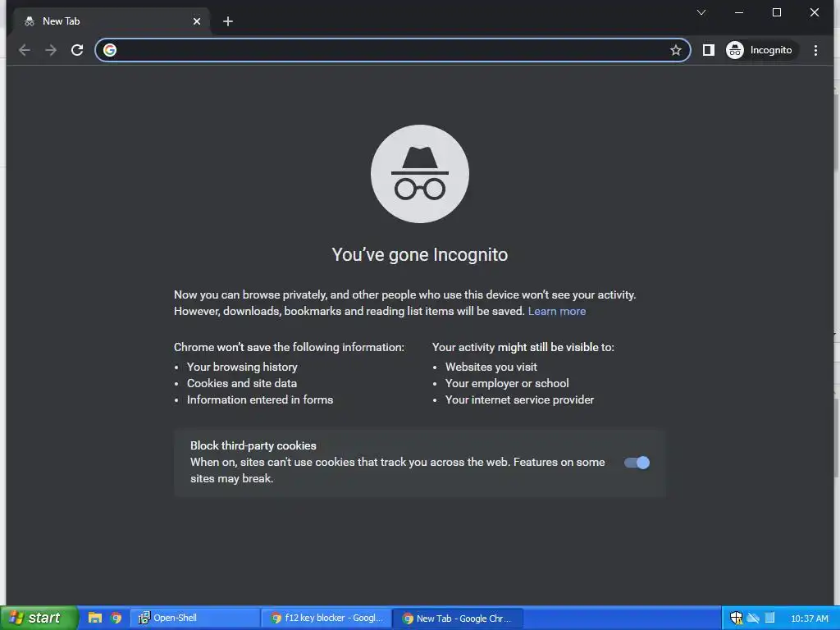Open a new tab with plus button
Screen dimensions: 840x630
click(x=228, y=21)
